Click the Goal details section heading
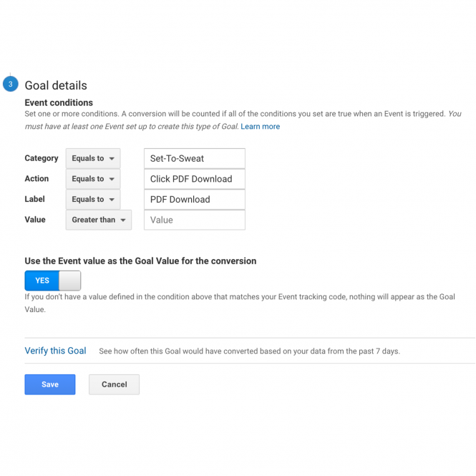The width and height of the screenshot is (476, 476). click(56, 85)
